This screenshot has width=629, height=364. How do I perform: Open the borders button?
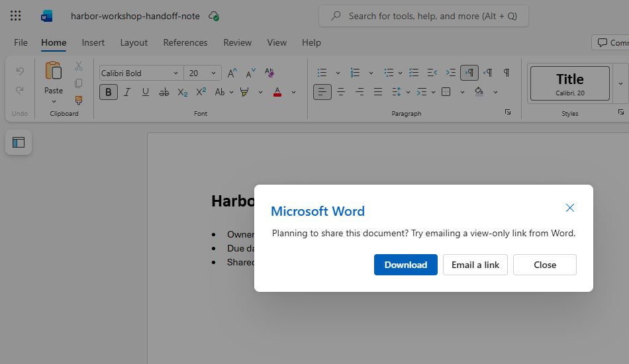coord(446,92)
